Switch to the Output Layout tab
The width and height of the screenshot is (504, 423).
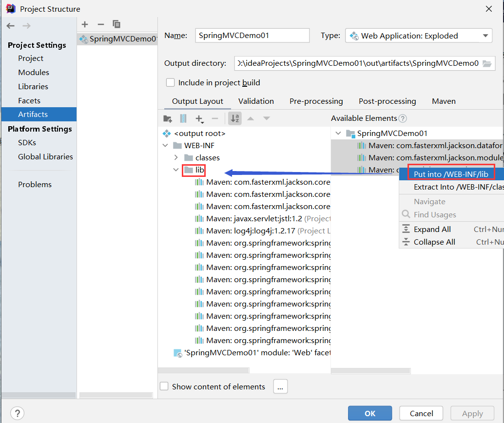197,101
